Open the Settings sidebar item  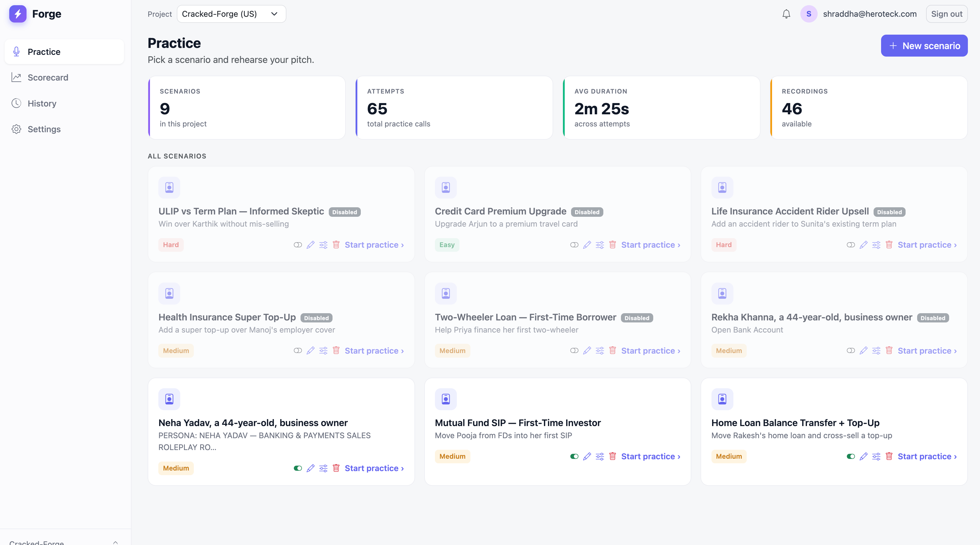(x=64, y=130)
